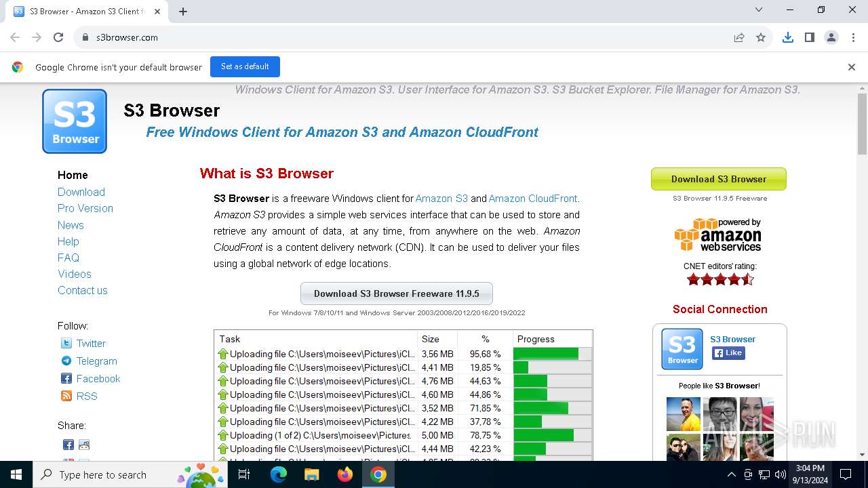
Task: Open Chrome downloads icon
Action: tap(788, 37)
